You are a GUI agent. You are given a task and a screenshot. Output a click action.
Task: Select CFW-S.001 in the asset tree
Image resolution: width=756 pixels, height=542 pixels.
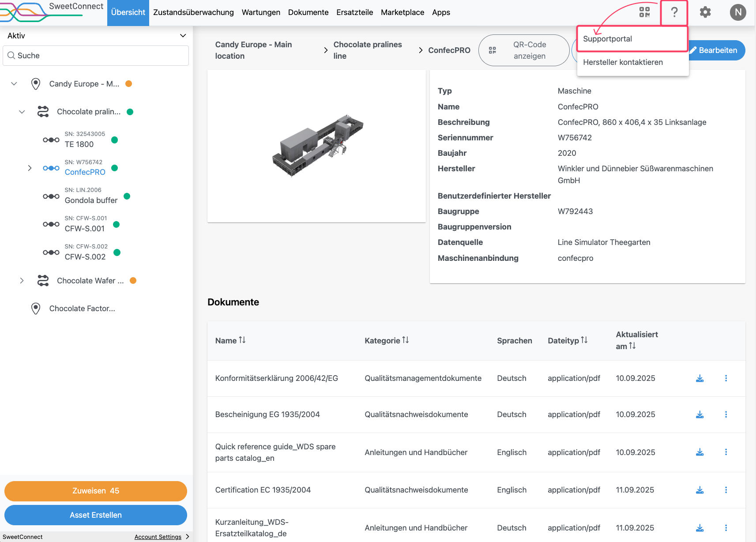pyautogui.click(x=85, y=229)
